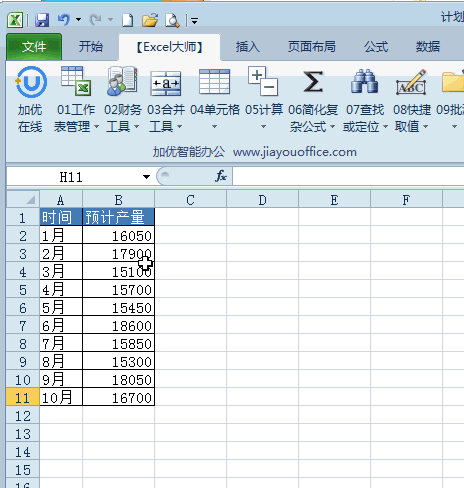Select the 10月 cell
Viewport: 464px width, 488px height.
click(x=61, y=397)
